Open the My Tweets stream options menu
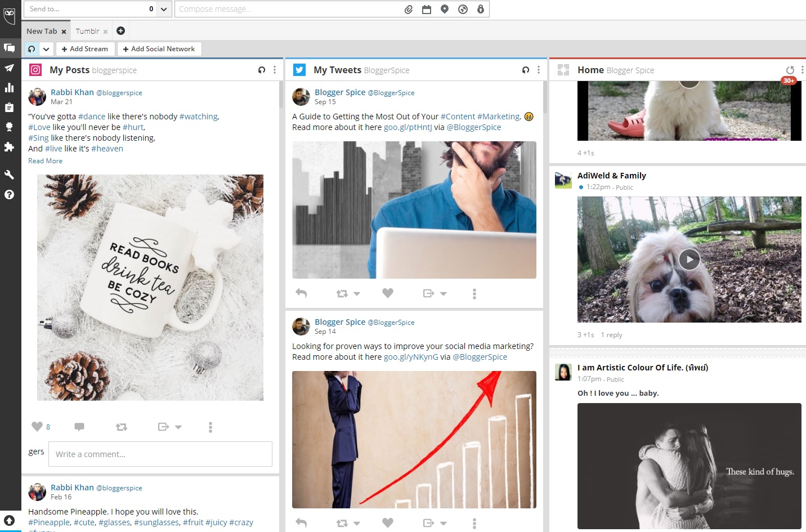This screenshot has width=806, height=532. 538,70
